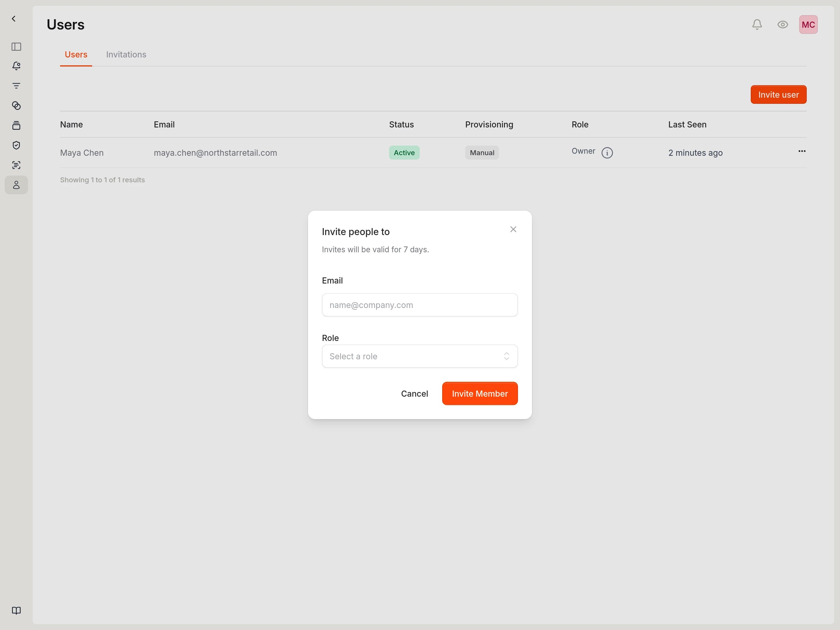
Task: Open documentation book icon at sidebar bottom
Action: [x=16, y=610]
